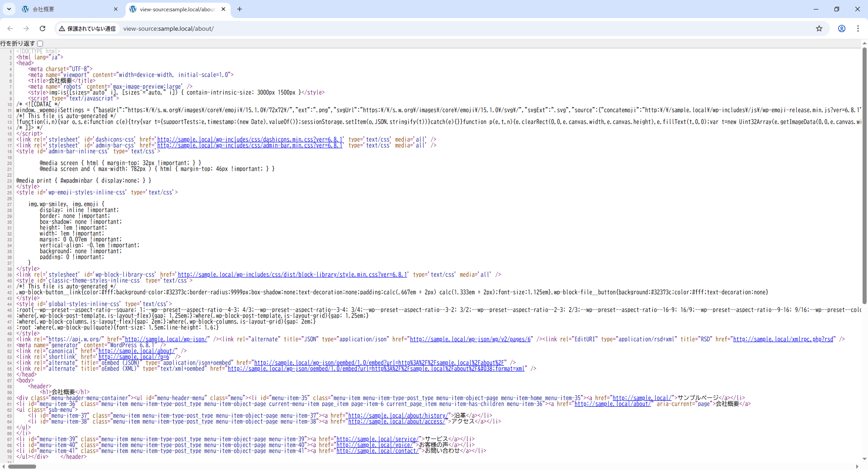Open the about/access/ link
This screenshot has height=470, width=868.
tap(396, 422)
